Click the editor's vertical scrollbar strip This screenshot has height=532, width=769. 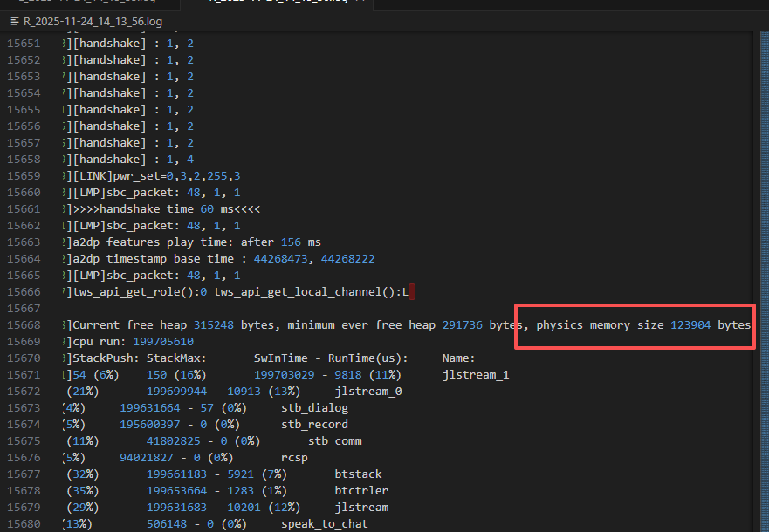pyautogui.click(x=764, y=281)
